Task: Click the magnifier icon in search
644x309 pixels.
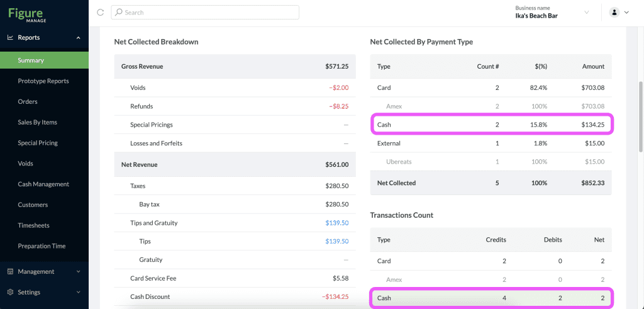Action: (119, 13)
